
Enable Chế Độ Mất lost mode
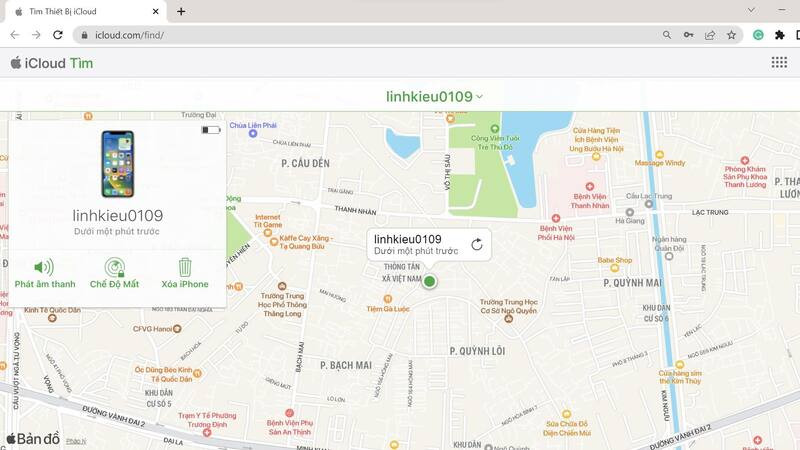[115, 267]
